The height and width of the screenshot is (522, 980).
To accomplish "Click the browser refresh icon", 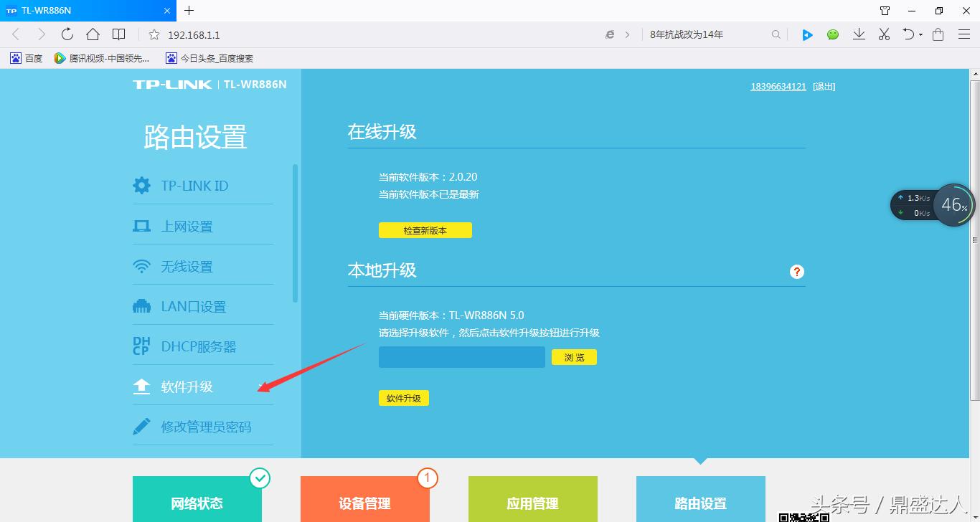I will coord(67,34).
